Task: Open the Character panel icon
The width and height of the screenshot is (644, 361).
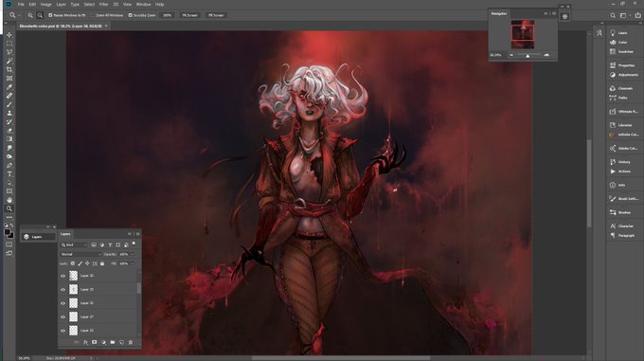Action: point(613,226)
